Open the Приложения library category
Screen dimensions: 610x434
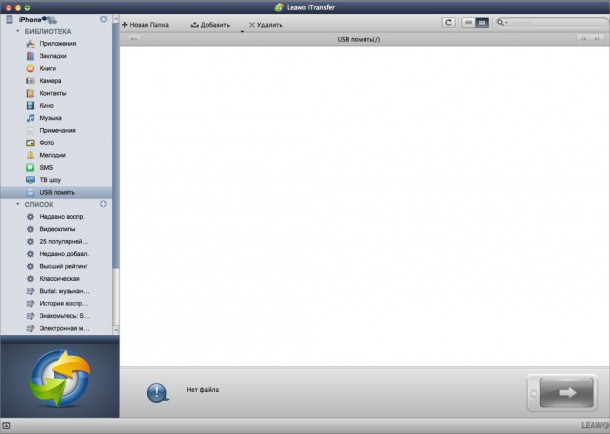[56, 44]
